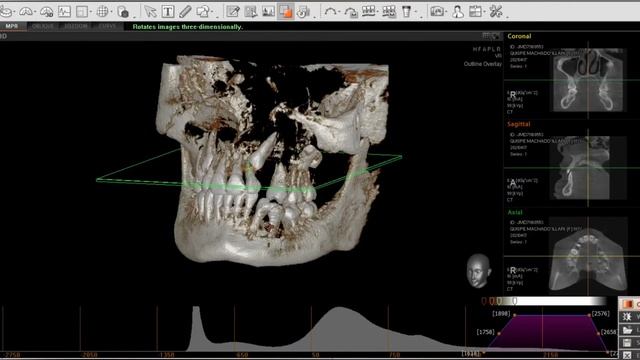Click the rotating volume cine icon

coord(303,11)
